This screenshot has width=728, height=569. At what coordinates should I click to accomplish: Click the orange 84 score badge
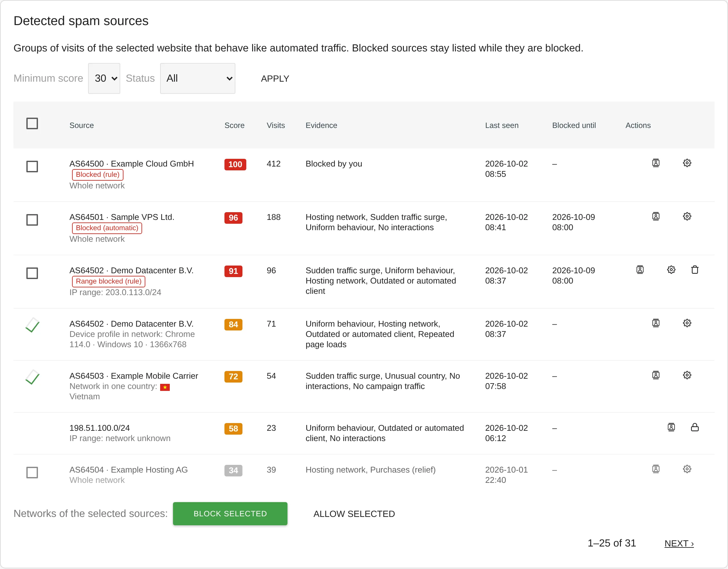coord(233,324)
